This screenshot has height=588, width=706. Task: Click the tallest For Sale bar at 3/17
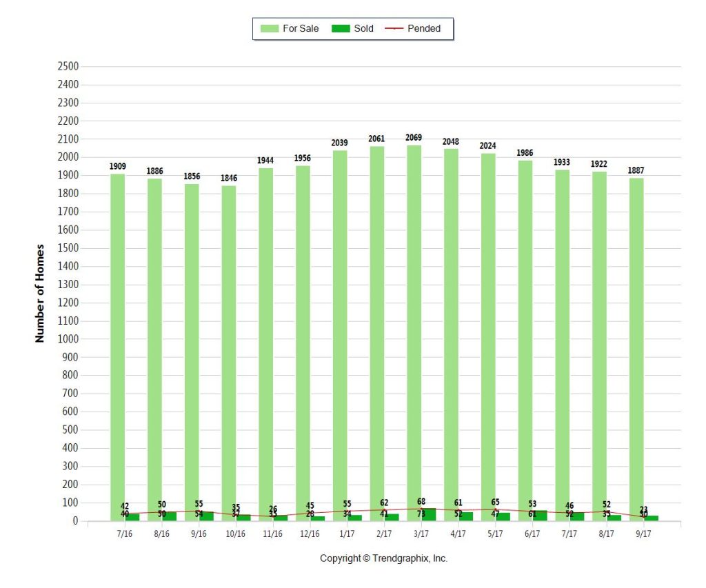(414, 333)
